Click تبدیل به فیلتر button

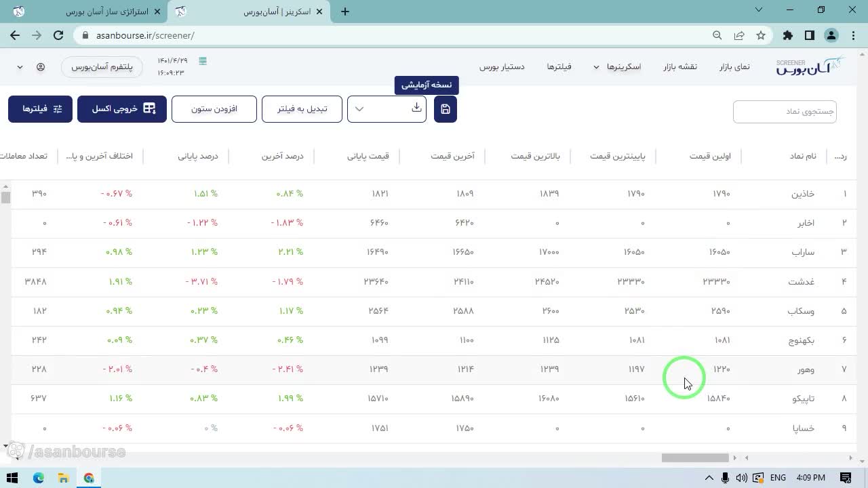[302, 109]
